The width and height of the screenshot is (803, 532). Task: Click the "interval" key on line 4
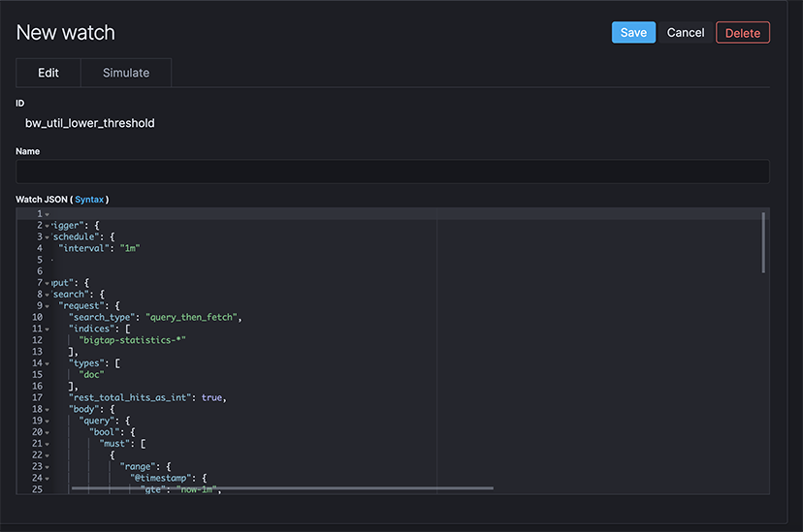tap(83, 248)
